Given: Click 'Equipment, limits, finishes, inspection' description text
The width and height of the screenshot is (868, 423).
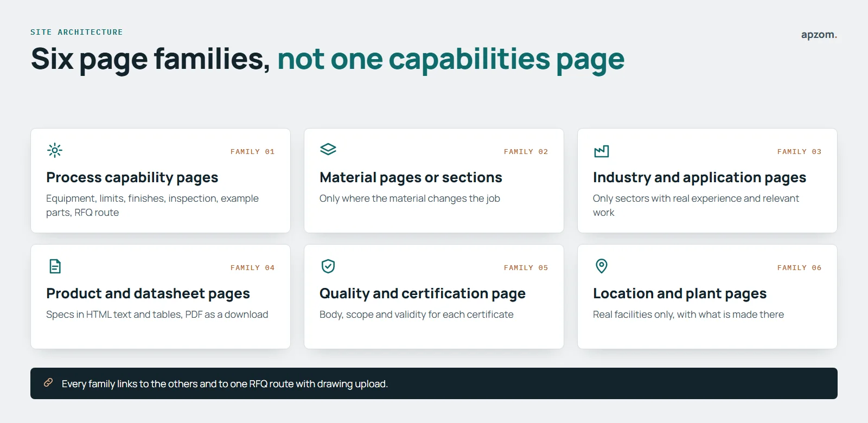Looking at the screenshot, I should point(152,206).
